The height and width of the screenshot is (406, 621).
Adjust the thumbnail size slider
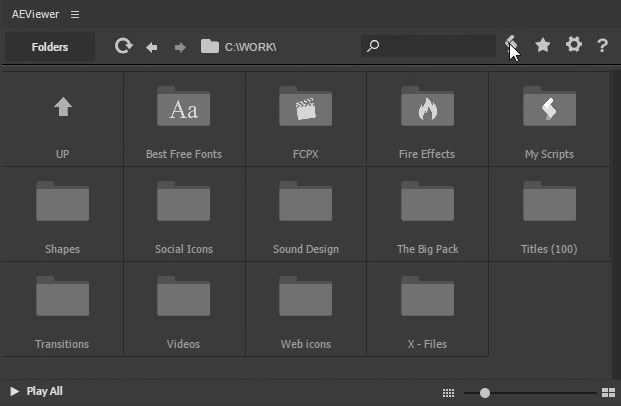pyautogui.click(x=485, y=393)
